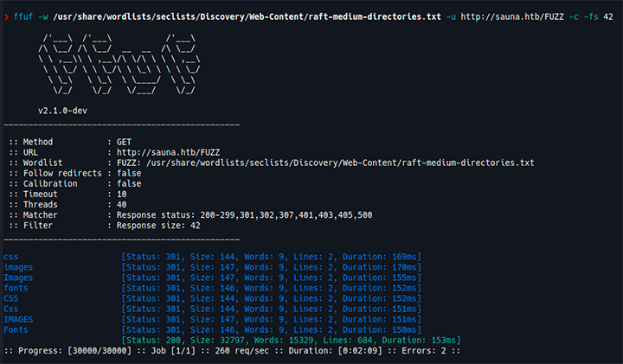Click the '260 req/sec' rate text
This screenshot has height=364, width=623.
[242, 351]
